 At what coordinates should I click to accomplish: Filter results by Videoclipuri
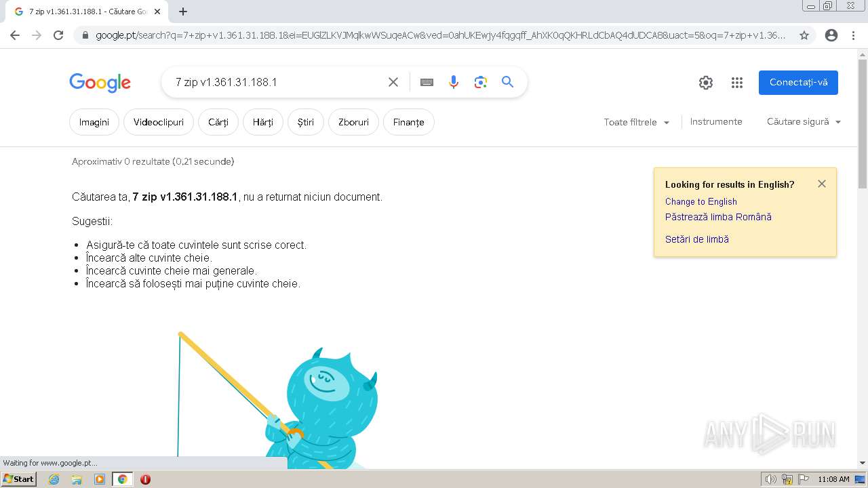pos(159,122)
